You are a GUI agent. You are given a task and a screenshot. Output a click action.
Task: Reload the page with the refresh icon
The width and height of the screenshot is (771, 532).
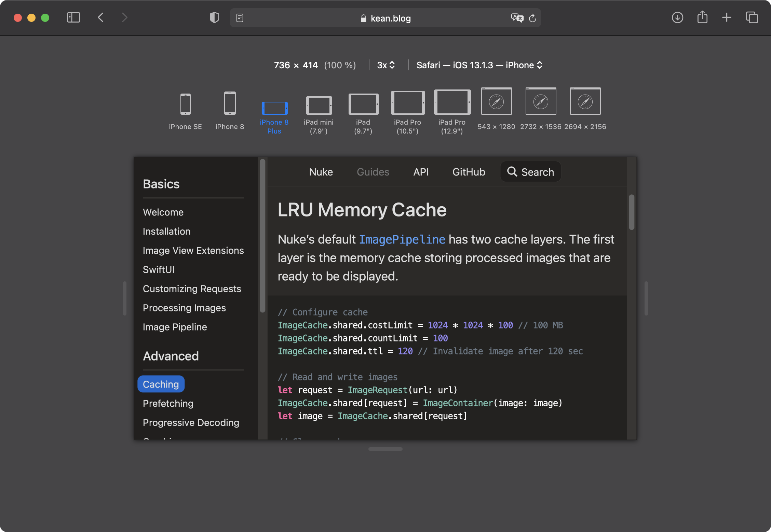click(532, 18)
